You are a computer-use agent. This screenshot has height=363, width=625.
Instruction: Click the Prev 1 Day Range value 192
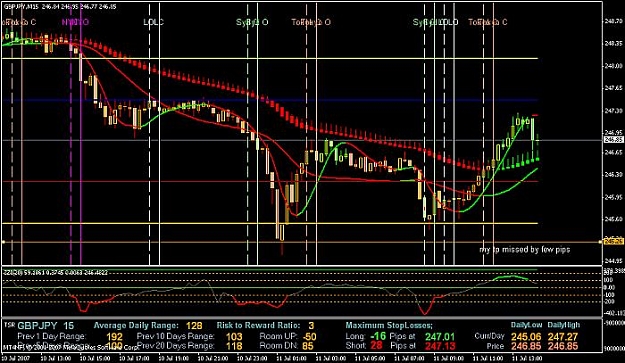click(x=114, y=337)
